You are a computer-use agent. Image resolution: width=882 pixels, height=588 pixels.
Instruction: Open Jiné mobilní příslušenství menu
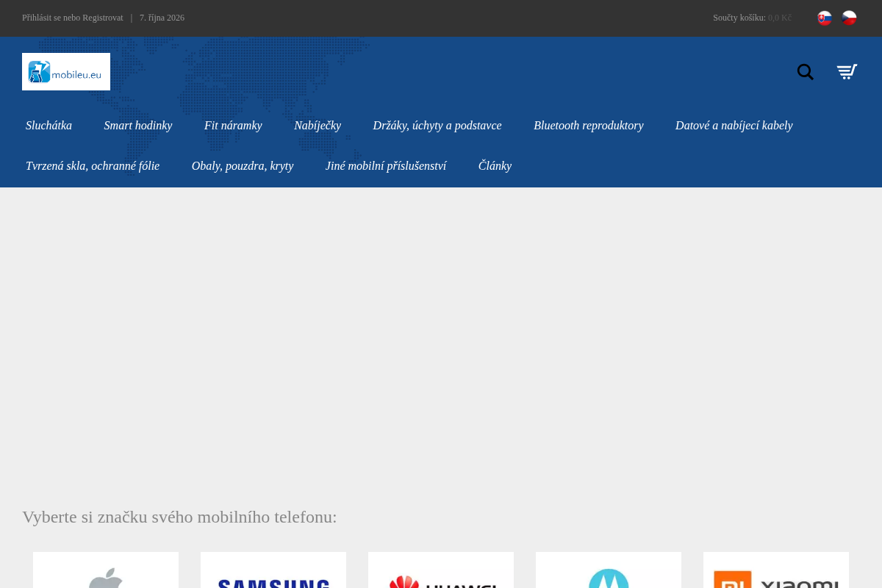click(386, 166)
